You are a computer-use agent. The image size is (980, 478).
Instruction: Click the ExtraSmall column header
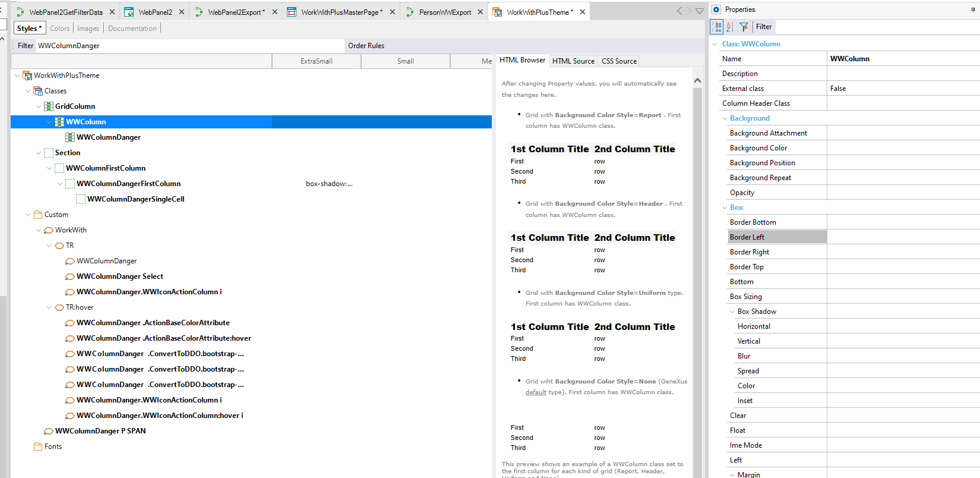pos(317,61)
